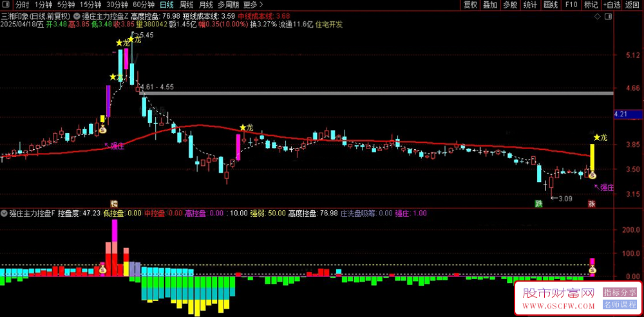Open the 多股 multi-stock view

click(x=511, y=5)
